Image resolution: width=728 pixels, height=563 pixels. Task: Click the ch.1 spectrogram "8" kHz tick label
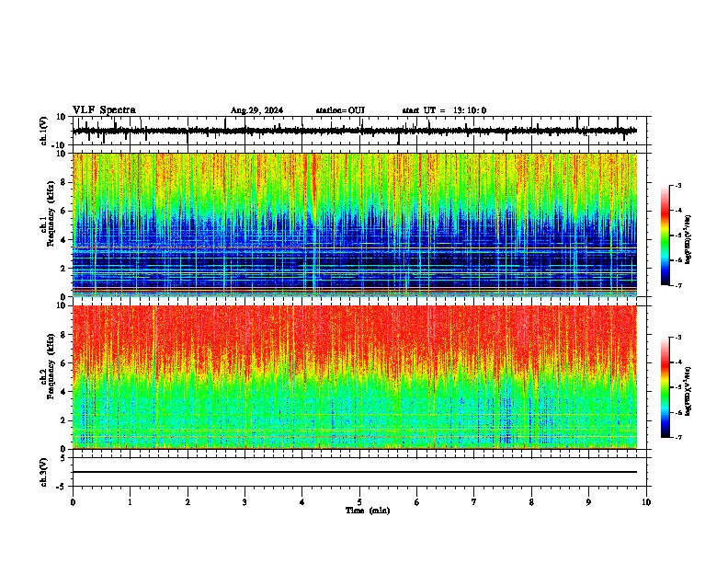63,182
